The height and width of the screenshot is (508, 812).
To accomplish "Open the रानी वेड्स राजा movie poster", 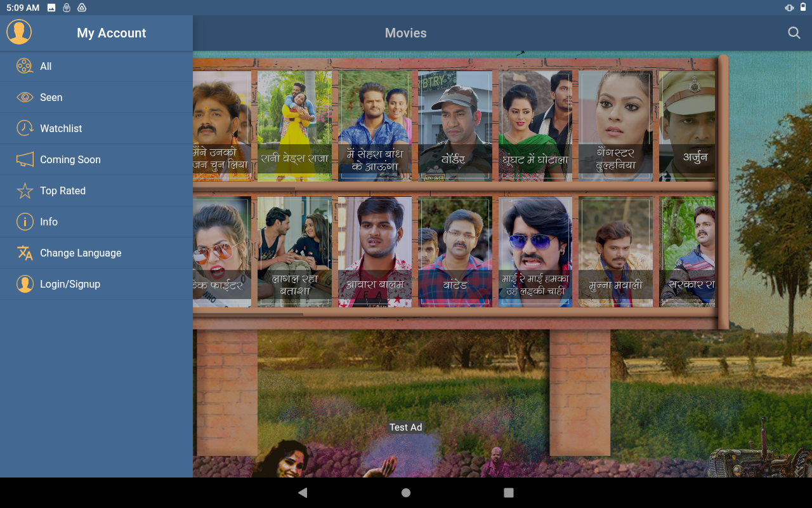I will [294, 126].
